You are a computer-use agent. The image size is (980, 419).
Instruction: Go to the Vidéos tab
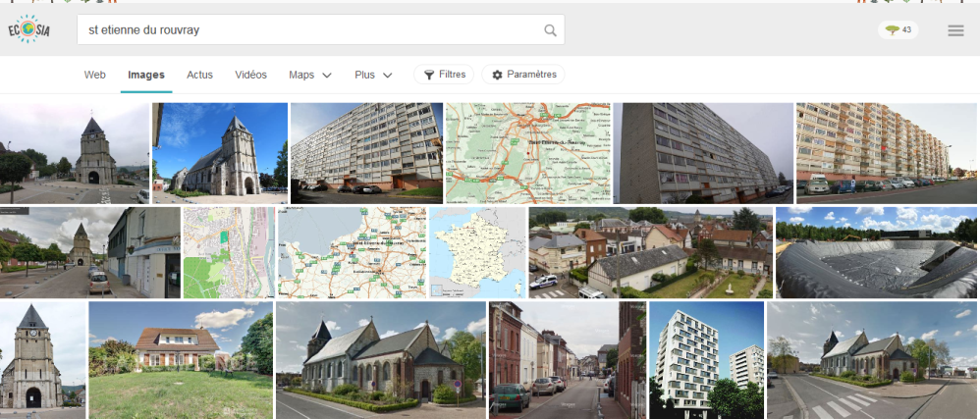pos(250,75)
